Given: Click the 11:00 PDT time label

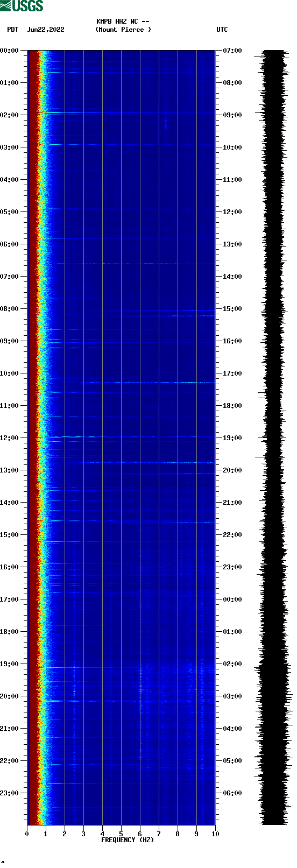Looking at the screenshot, I should (x=9, y=406).
